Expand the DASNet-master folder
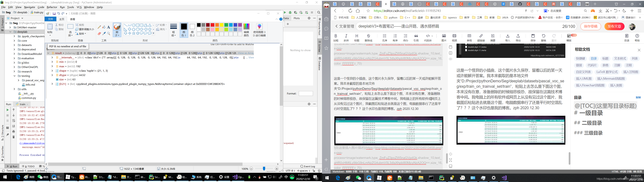Viewport: 644px width, 182px height. click(10, 28)
